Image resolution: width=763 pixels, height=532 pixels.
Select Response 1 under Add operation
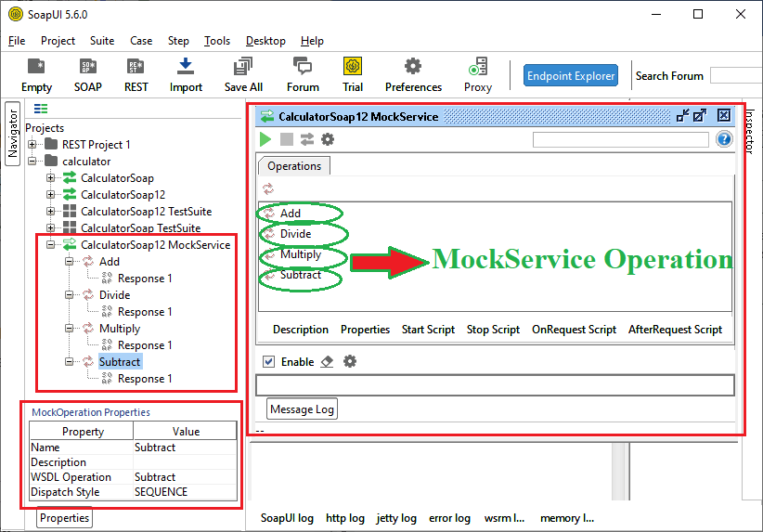(145, 279)
